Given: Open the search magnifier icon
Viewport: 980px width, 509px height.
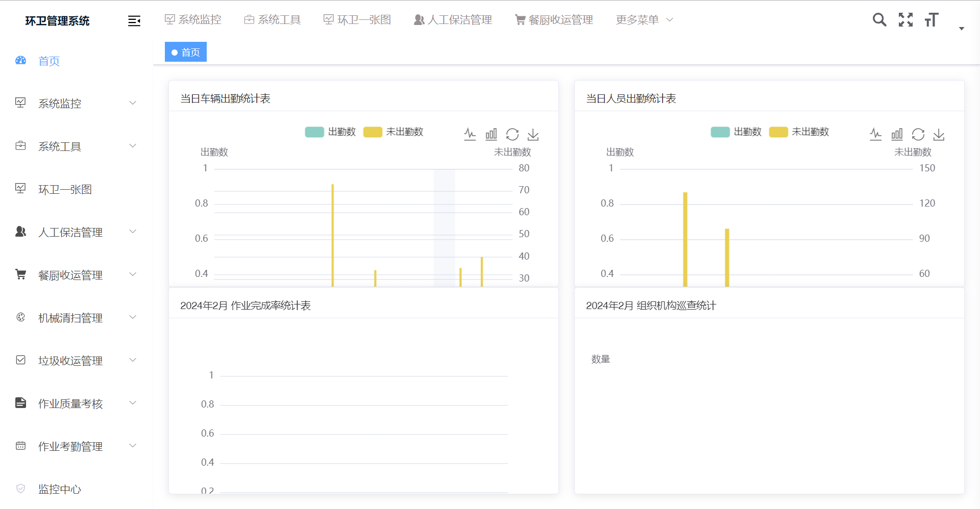Looking at the screenshot, I should point(879,20).
